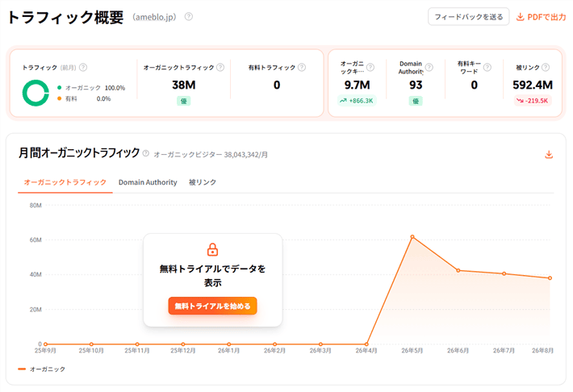Viewport: 573px width, 392px height.
Task: Click トラフィック概要 page title
Action: pyautogui.click(x=66, y=17)
